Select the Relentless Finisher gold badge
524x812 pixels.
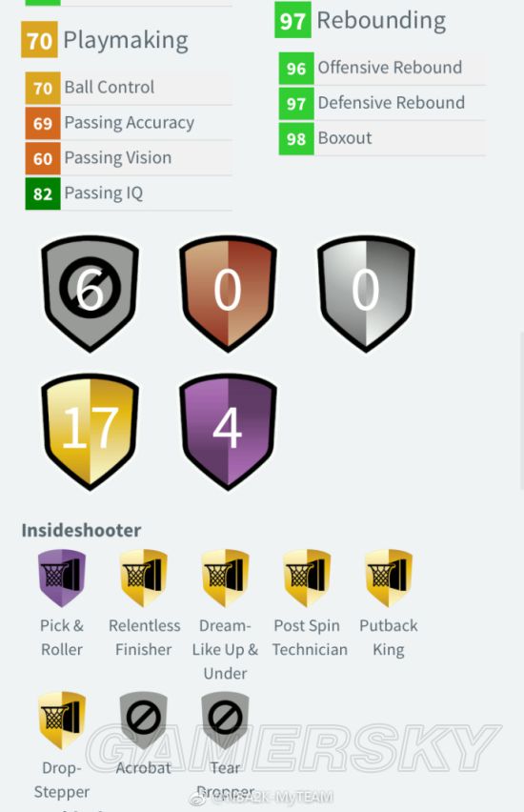point(144,578)
